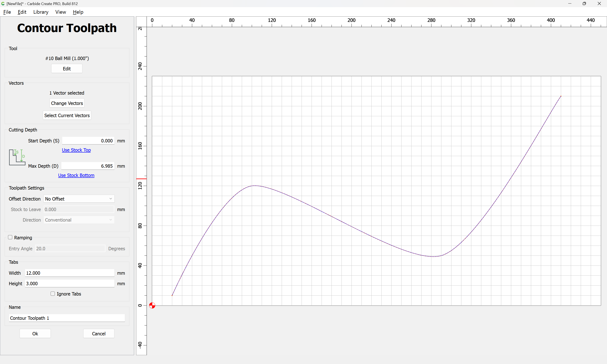Open the View menu
607x364 pixels.
61,12
